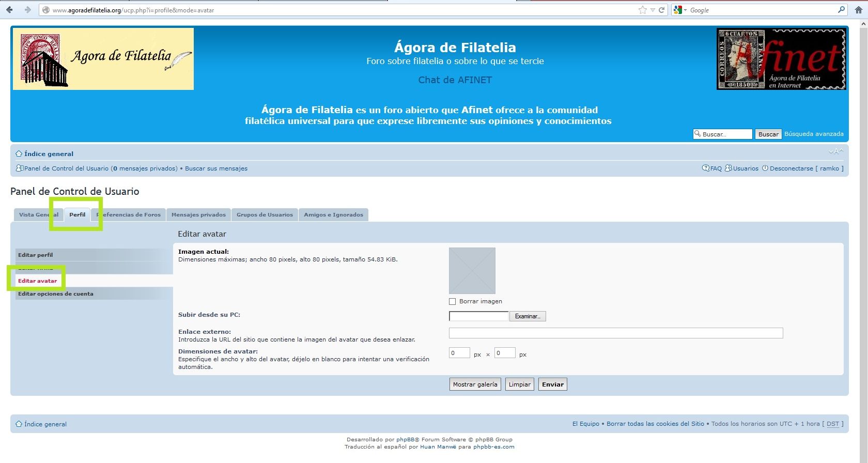Open the Usuarios members list link
Viewport: 868px width, 463px height.
(x=746, y=168)
